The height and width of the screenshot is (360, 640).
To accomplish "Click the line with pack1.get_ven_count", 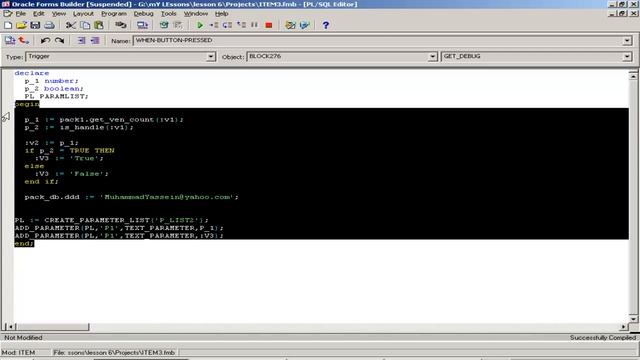I will coord(104,120).
